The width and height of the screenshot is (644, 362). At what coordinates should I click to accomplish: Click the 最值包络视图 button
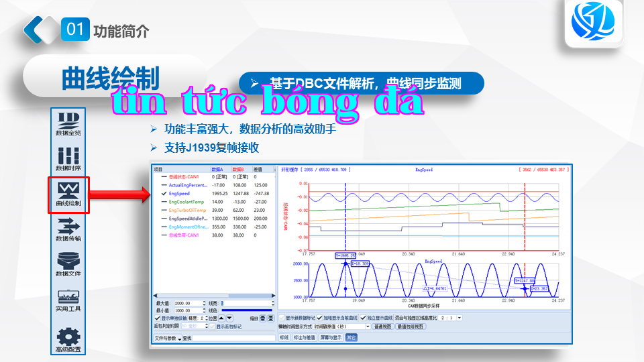[411, 326]
